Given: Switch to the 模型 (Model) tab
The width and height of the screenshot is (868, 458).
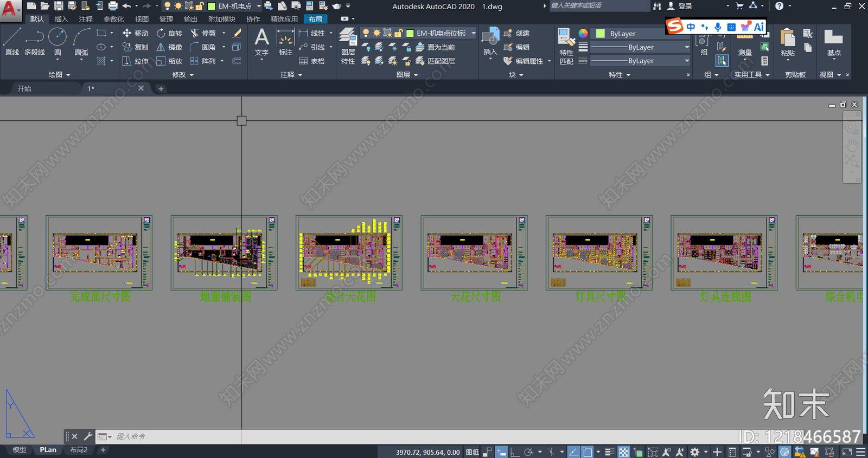Looking at the screenshot, I should [19, 450].
